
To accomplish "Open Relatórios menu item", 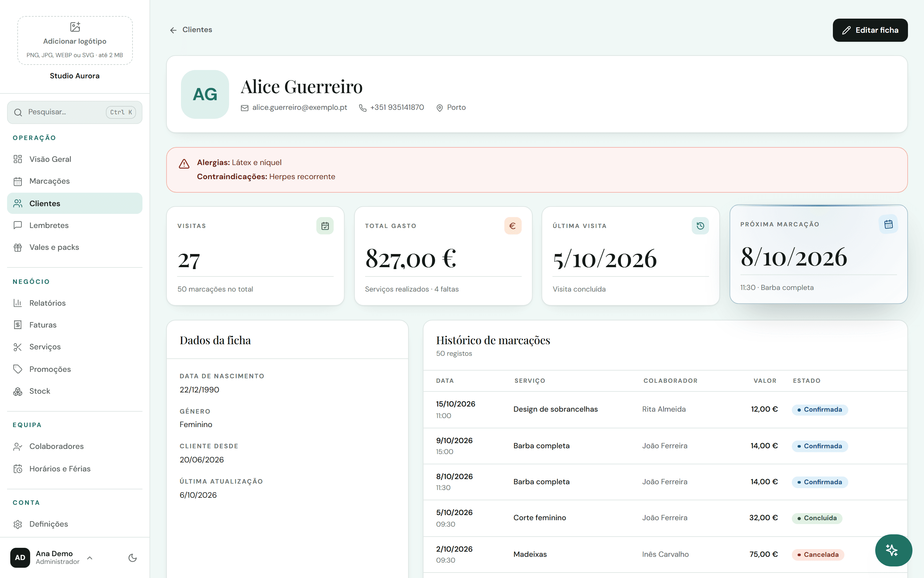I will pos(74,303).
